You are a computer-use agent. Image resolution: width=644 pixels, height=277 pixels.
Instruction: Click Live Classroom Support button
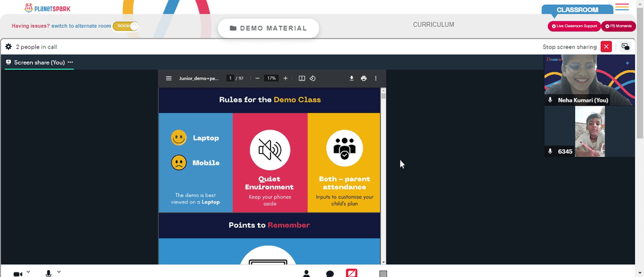[x=574, y=26]
